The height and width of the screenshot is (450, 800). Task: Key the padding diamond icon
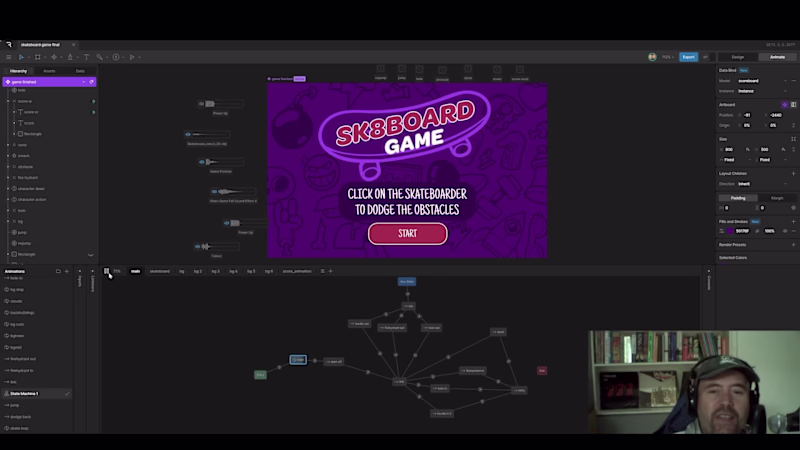click(x=793, y=208)
